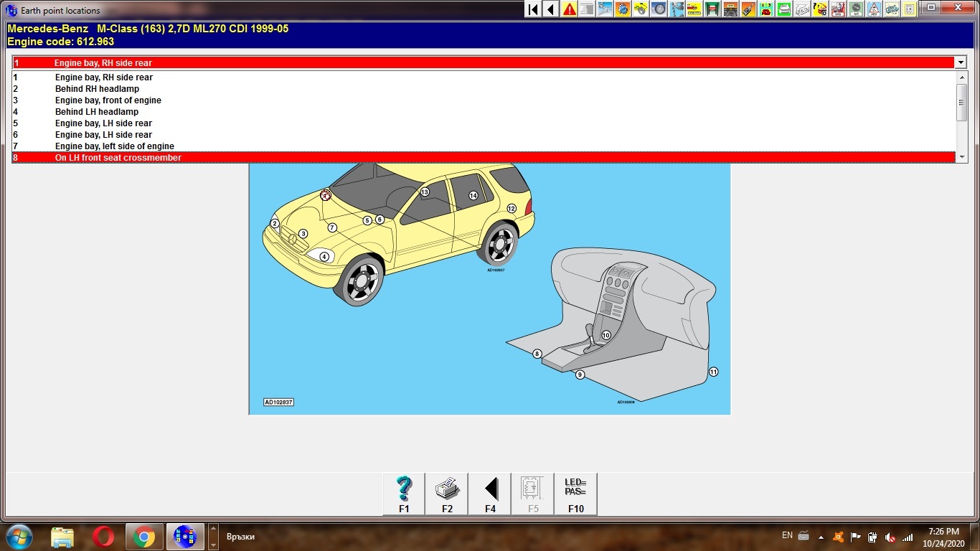Select 'Engine bay, RH side rear' list row
Screen dimensions: 980x551
(x=484, y=77)
